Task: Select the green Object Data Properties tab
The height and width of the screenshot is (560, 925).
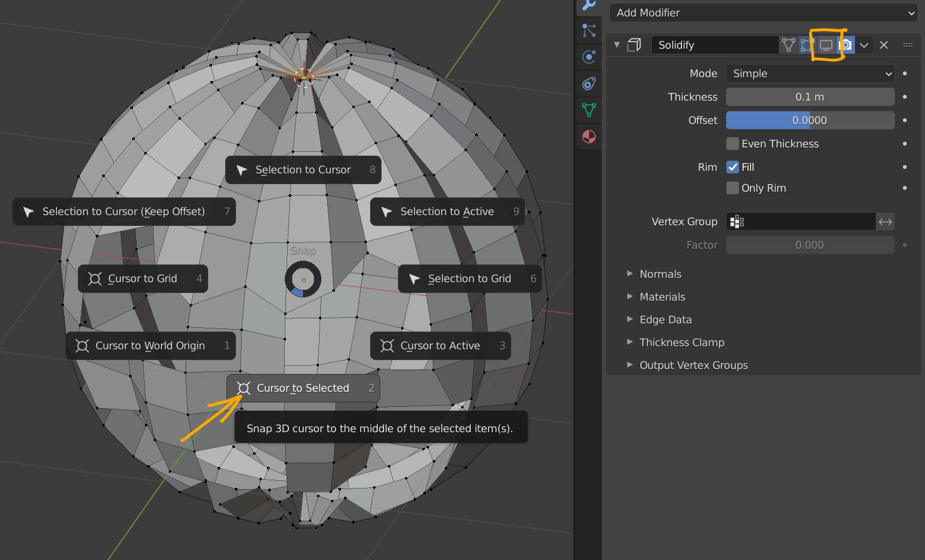Action: point(588,109)
